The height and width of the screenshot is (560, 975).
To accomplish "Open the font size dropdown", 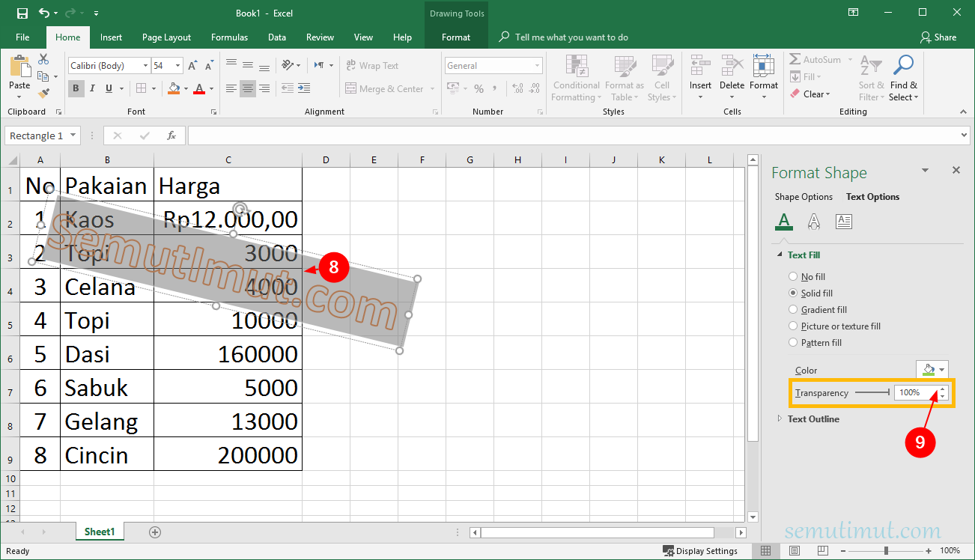I will 176,66.
